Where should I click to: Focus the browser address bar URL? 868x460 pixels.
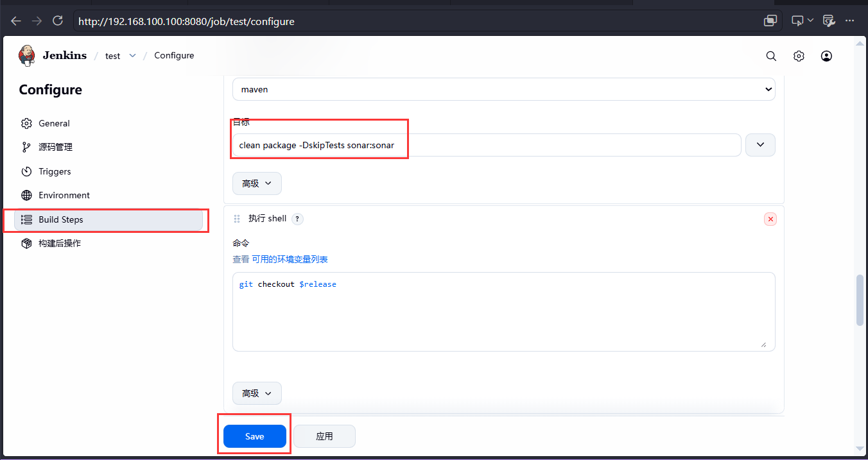(186, 21)
